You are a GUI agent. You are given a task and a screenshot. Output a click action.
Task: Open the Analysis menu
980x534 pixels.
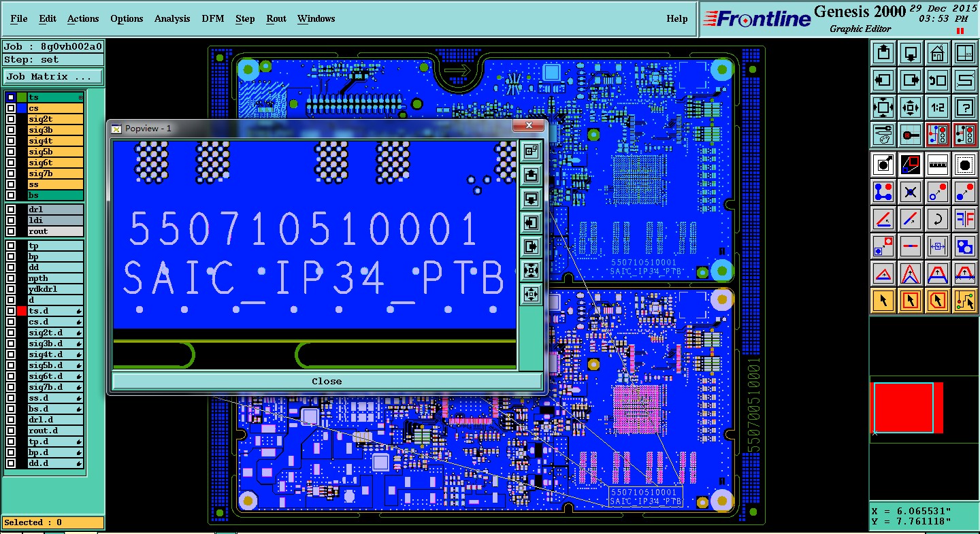coord(172,18)
